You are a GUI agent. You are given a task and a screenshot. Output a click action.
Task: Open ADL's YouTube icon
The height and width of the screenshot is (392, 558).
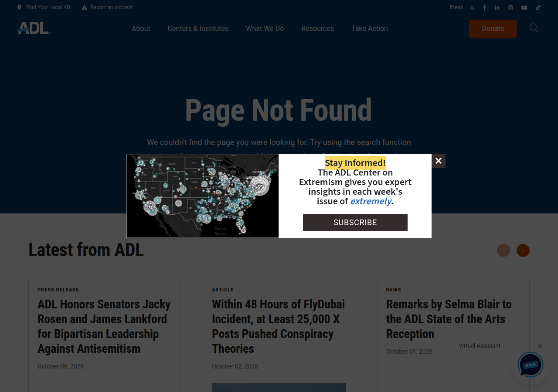coord(524,7)
